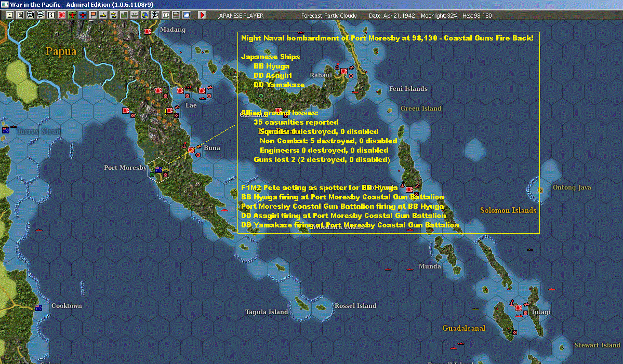Click the Rossel Island map label
Screen dimensions: 623x364
355,306
